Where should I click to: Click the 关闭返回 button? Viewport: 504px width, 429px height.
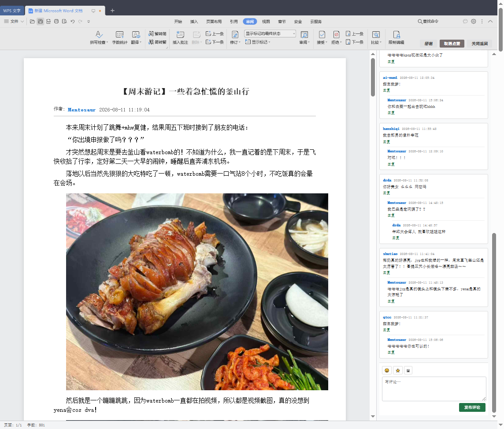click(x=480, y=43)
